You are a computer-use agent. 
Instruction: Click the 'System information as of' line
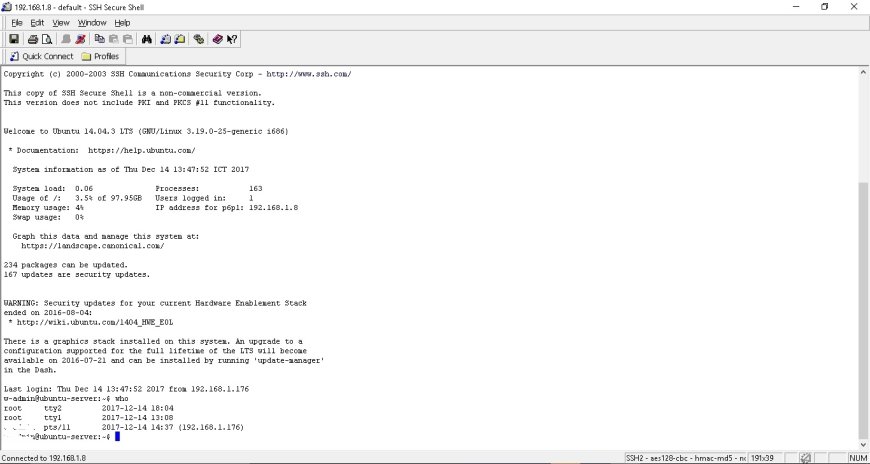point(131,169)
